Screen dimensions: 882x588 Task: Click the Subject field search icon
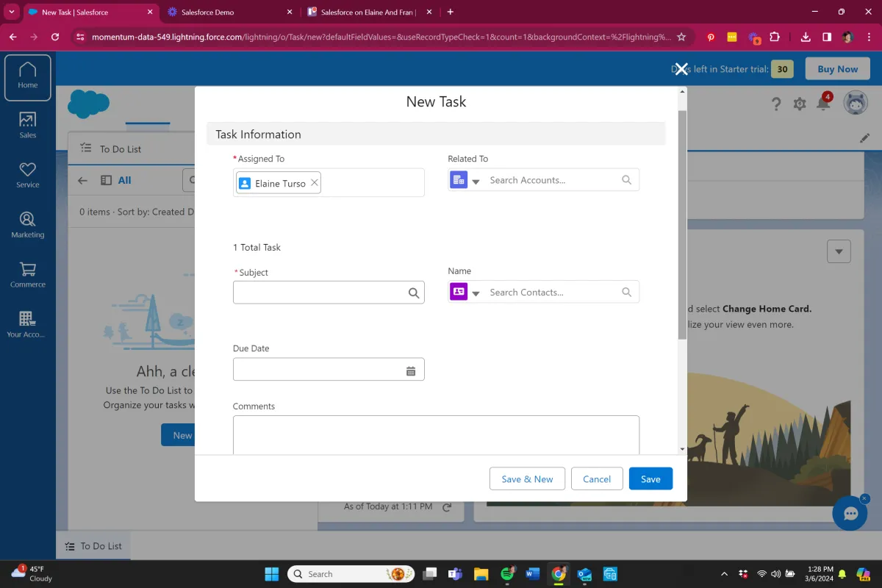pyautogui.click(x=414, y=293)
